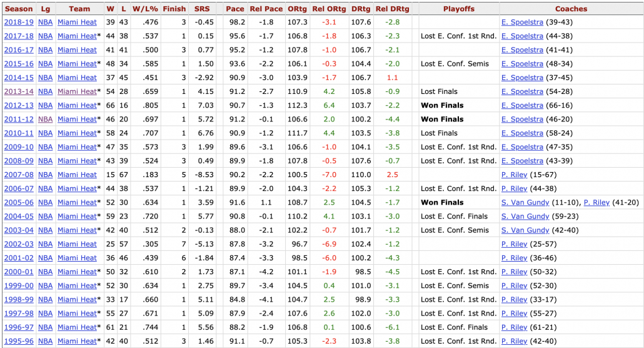Click E. Spoelstra coach link for 2016-17
The height and width of the screenshot is (348, 644).
click(x=522, y=50)
